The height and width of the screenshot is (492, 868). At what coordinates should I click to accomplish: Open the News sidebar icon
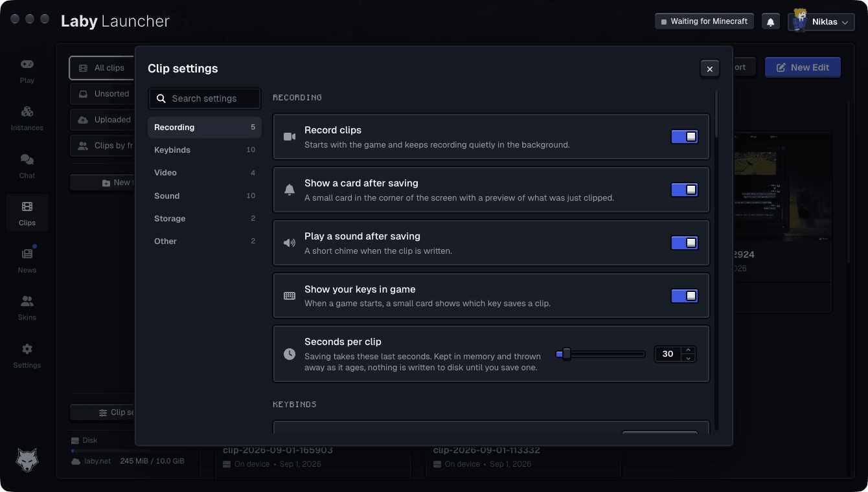click(27, 254)
